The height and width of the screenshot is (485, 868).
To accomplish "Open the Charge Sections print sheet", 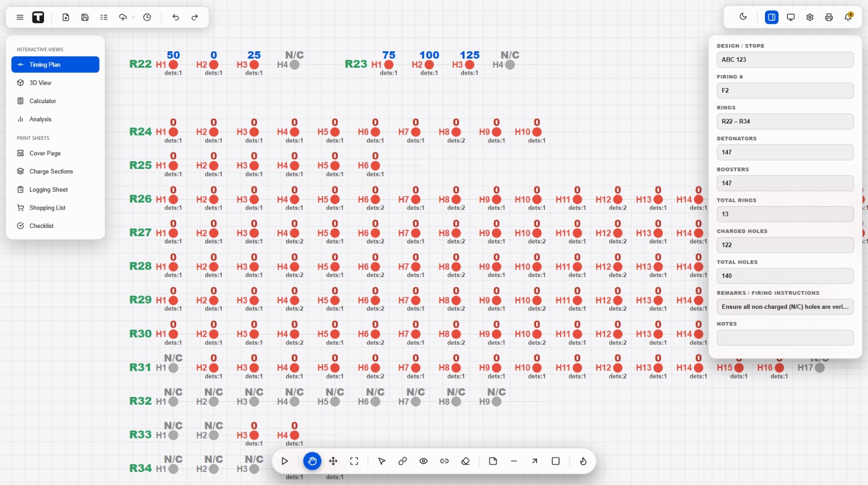I will pyautogui.click(x=55, y=171).
